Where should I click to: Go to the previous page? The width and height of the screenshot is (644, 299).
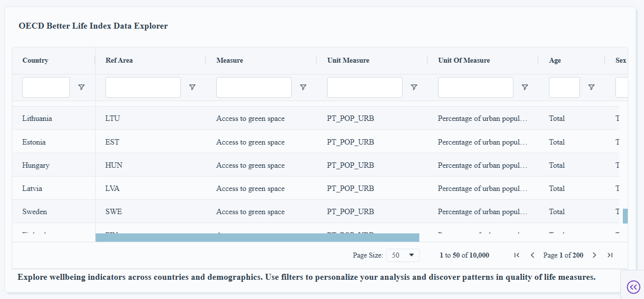tap(532, 255)
